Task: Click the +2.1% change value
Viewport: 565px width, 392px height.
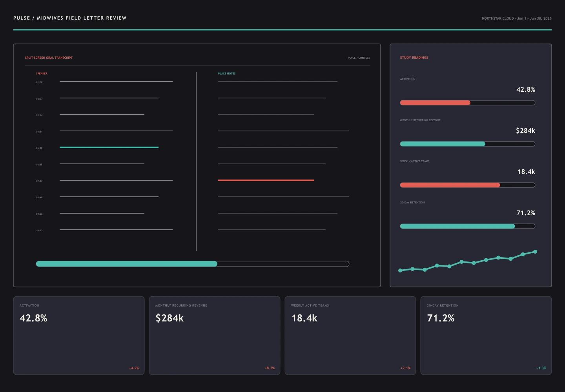Action: pyautogui.click(x=405, y=368)
